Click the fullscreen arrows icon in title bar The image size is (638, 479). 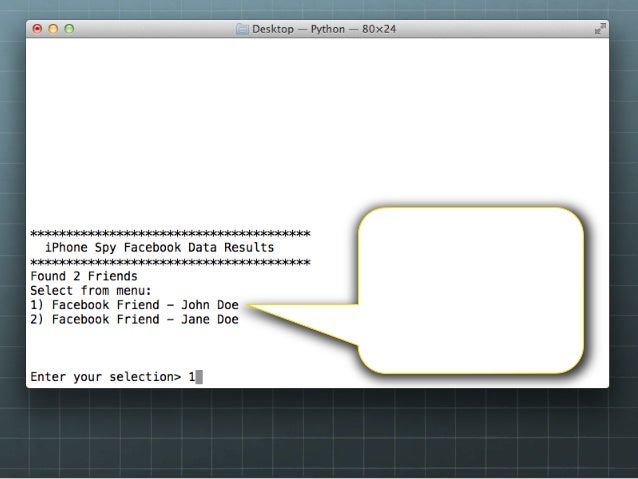(x=600, y=29)
